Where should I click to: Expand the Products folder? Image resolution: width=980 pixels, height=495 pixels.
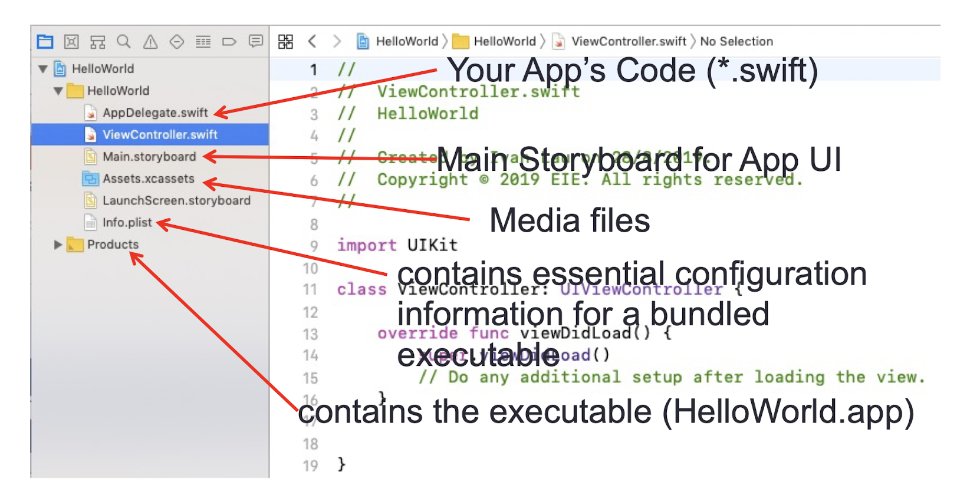click(58, 245)
